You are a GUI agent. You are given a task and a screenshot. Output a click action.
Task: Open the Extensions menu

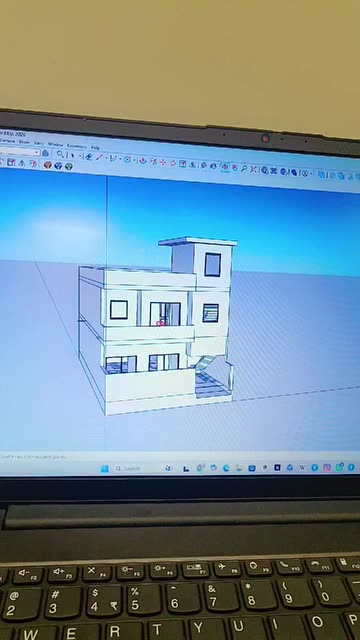click(x=76, y=146)
